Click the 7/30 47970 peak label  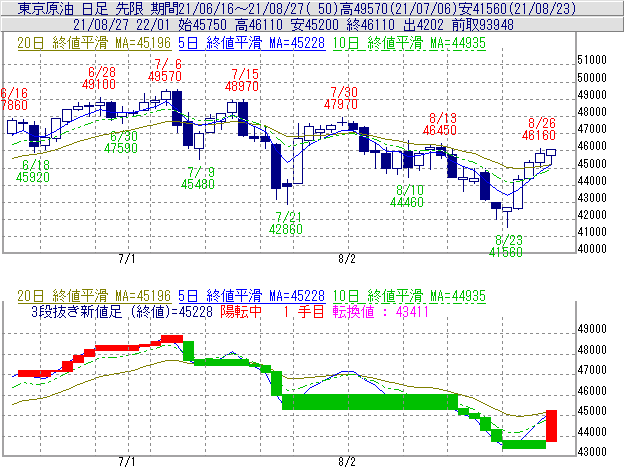click(x=341, y=98)
